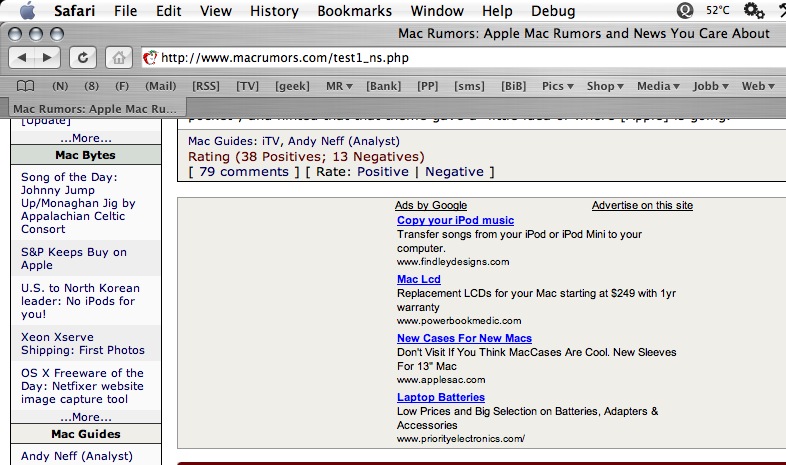Screen dimensions: 786x465
Task: Open the History menu
Action: [x=274, y=11]
